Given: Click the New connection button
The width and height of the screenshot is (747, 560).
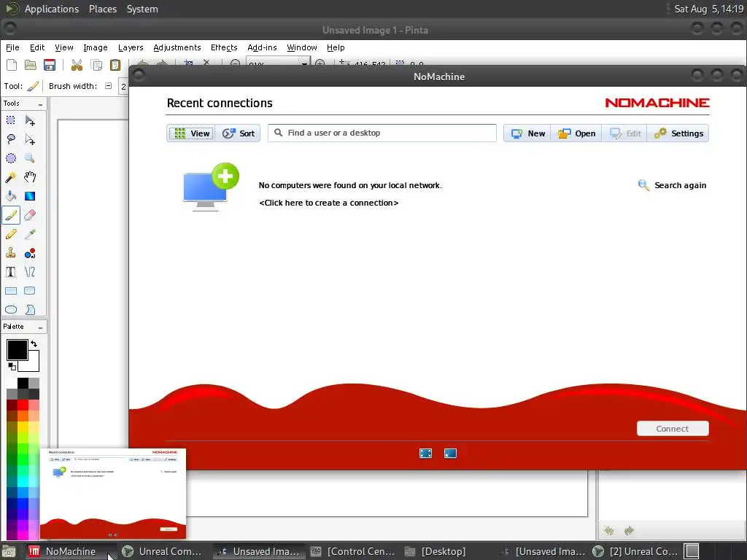Looking at the screenshot, I should pos(527,133).
